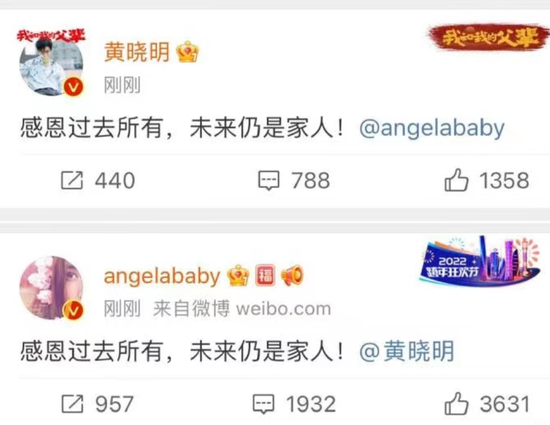Open 黄晓明's profile avatar

[51, 63]
